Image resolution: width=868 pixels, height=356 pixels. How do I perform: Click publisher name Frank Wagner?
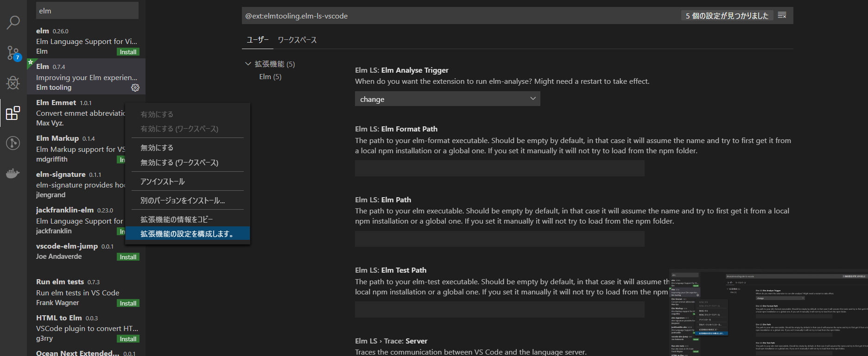point(57,303)
